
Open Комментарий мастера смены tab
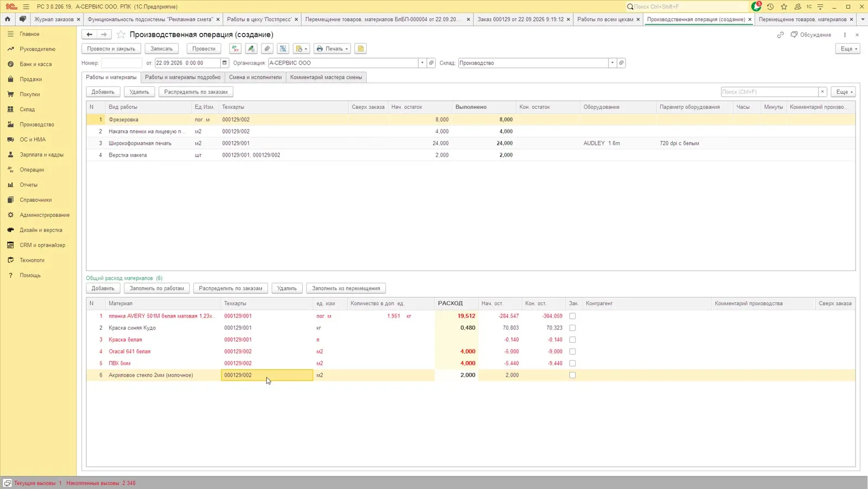click(326, 78)
